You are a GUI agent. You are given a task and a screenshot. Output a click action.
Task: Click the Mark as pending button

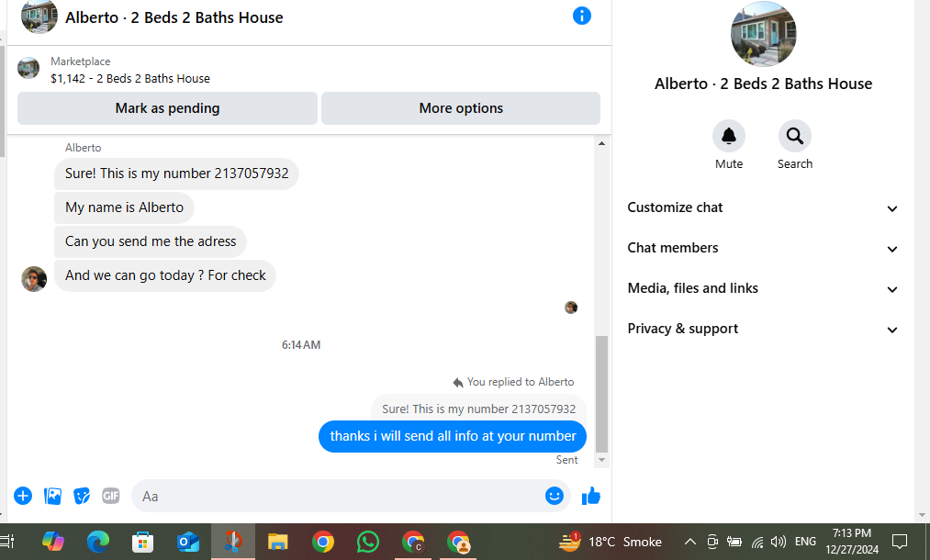pos(167,108)
